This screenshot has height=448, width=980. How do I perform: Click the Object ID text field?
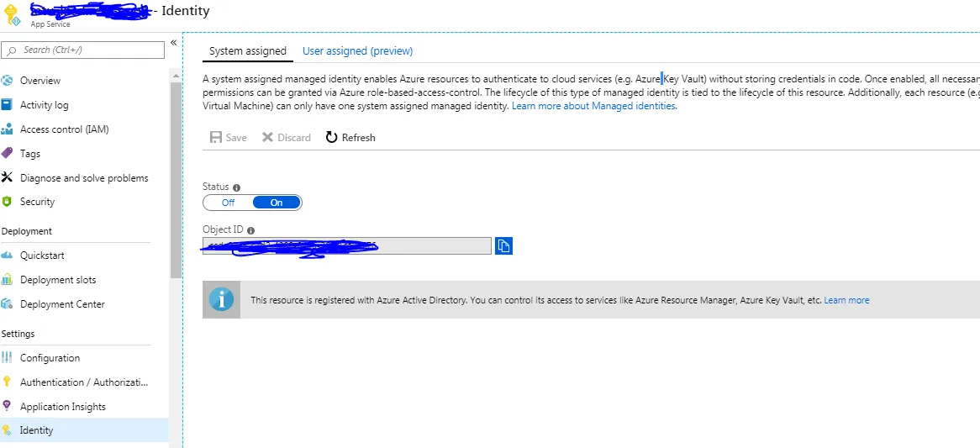click(x=347, y=245)
